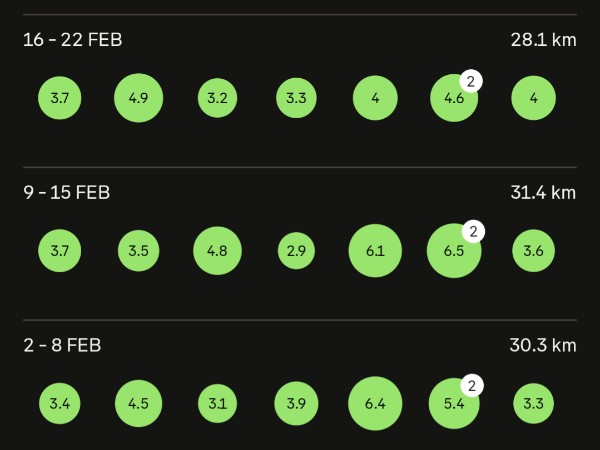Open the 6.1 km activity bubble
600x450 pixels.
pyautogui.click(x=375, y=251)
